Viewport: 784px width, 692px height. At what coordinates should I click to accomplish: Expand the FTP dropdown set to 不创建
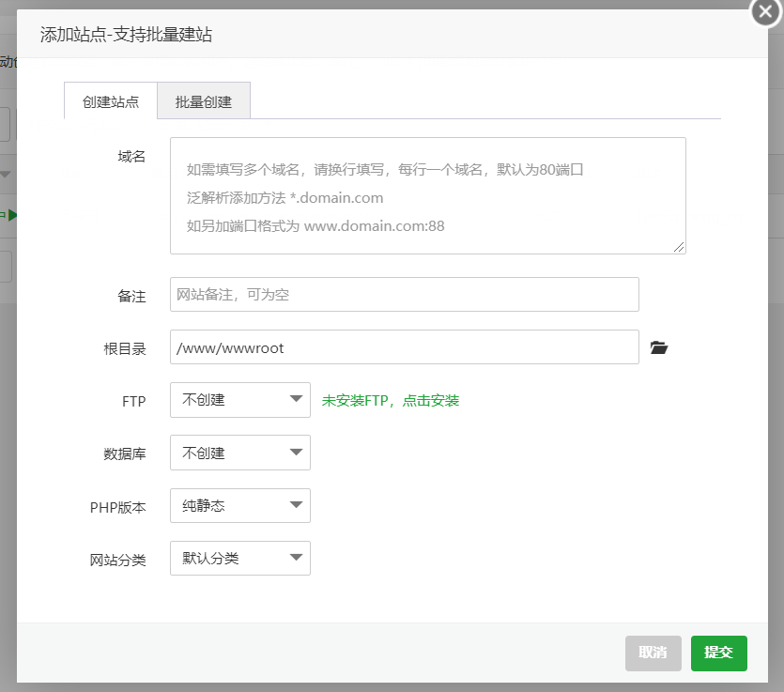click(240, 400)
